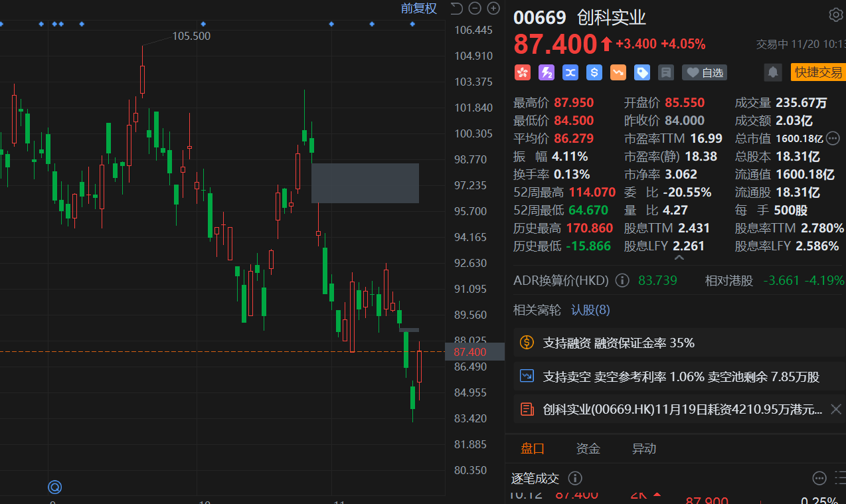Image resolution: width=846 pixels, height=504 pixels.
Task: Click the 快捷交易 quick trade button
Action: point(817,72)
